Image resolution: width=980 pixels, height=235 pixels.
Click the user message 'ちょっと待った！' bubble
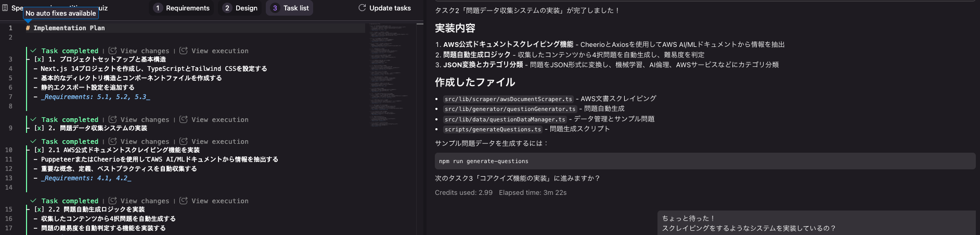coord(817,223)
